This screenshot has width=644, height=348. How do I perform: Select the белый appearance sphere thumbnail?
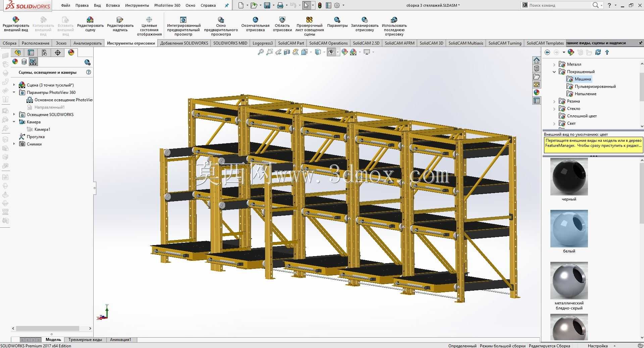(569, 229)
